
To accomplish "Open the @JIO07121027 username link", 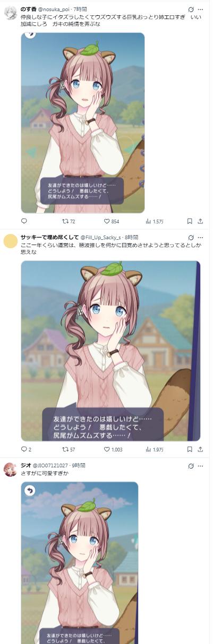I will click(x=51, y=465).
